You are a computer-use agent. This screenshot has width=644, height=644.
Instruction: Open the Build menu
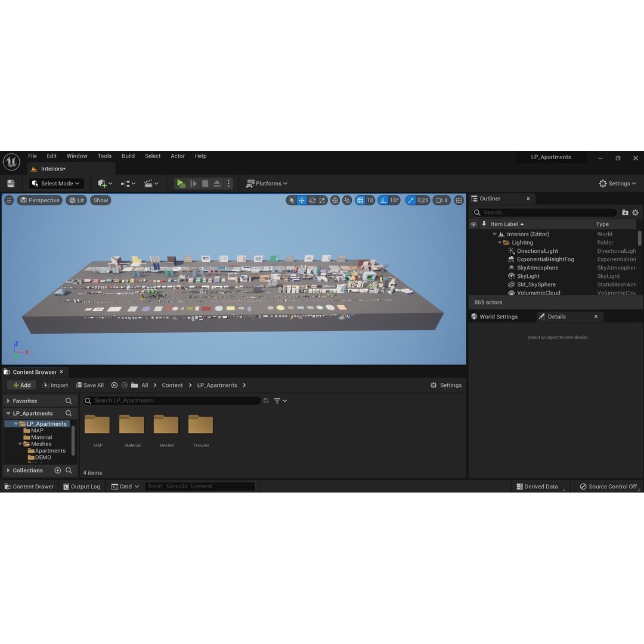(x=128, y=156)
